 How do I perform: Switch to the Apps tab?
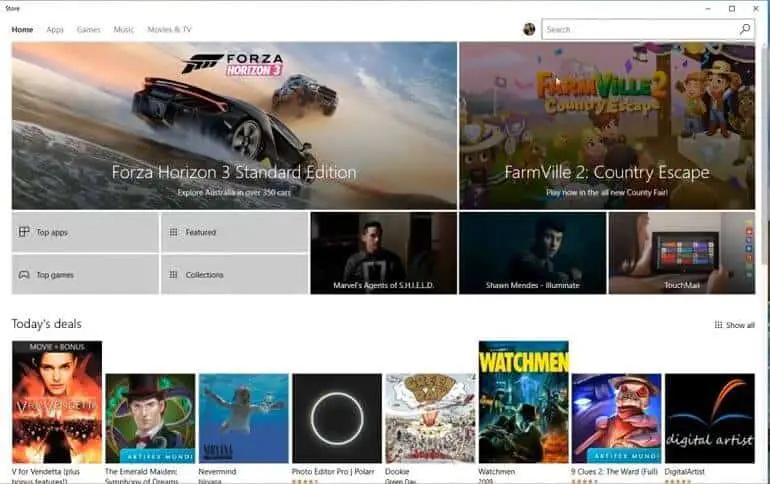click(55, 29)
